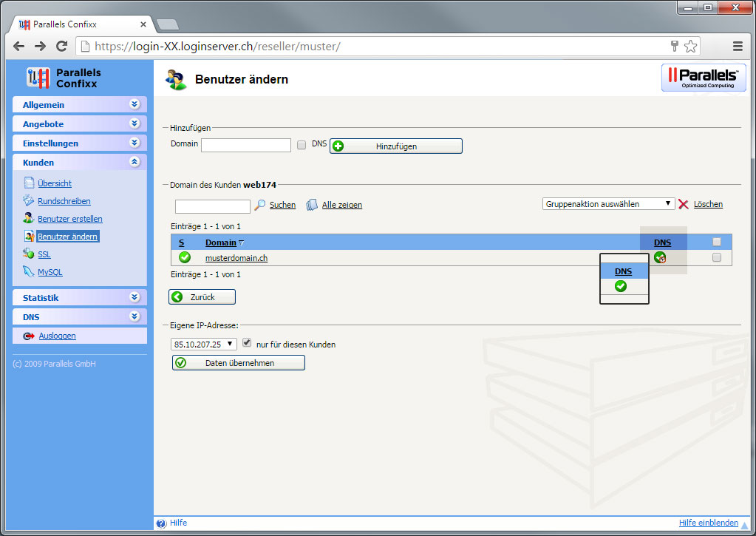Reload the page with the refresh icon
Viewport: 756px width, 536px height.
(x=62, y=47)
